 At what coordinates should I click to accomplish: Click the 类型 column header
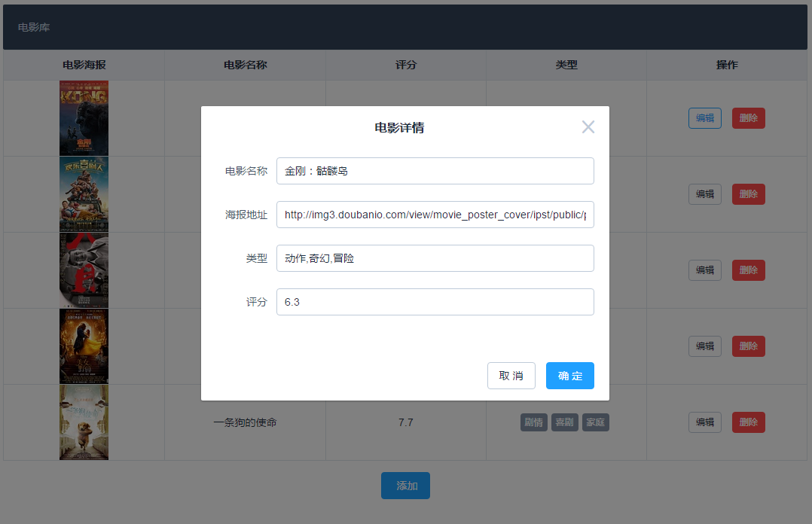[x=566, y=65]
